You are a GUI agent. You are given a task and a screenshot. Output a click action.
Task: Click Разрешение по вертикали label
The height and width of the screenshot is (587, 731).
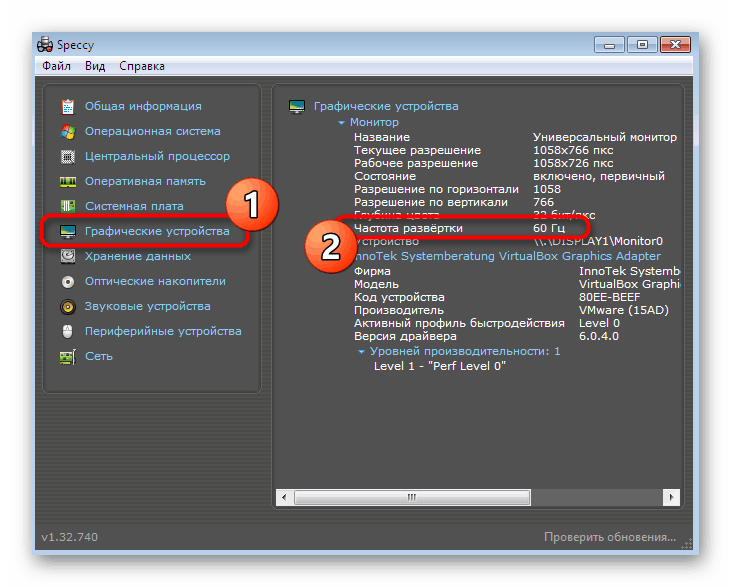tap(431, 202)
